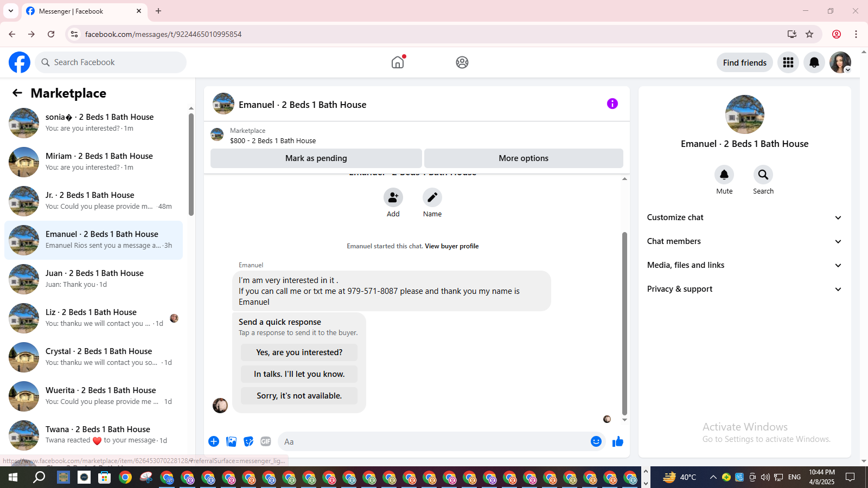Switch to the Messenger | Facebook tab
Viewport: 868px width, 488px height.
84,11
